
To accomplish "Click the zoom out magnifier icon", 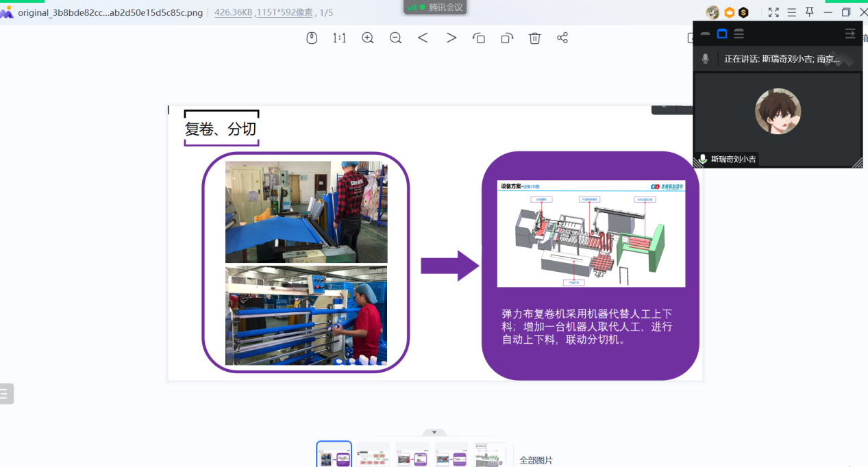I will coord(395,38).
